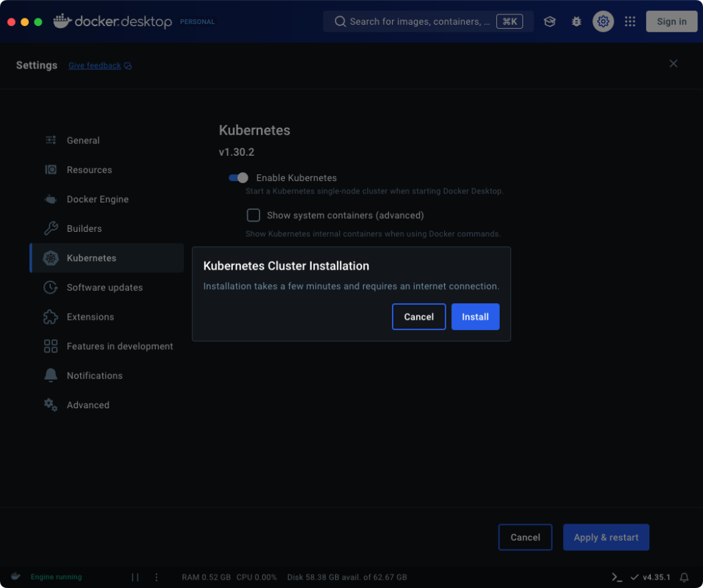Report a bug using the bug icon
The height and width of the screenshot is (588, 703).
pos(576,21)
